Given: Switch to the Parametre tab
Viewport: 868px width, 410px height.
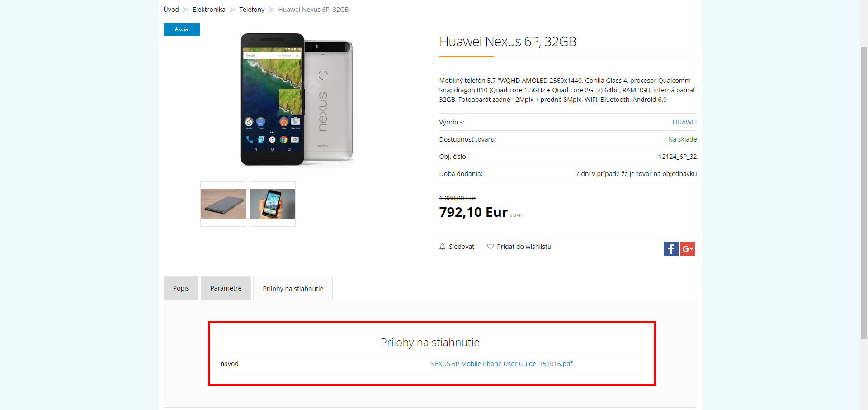Looking at the screenshot, I should click(x=226, y=288).
